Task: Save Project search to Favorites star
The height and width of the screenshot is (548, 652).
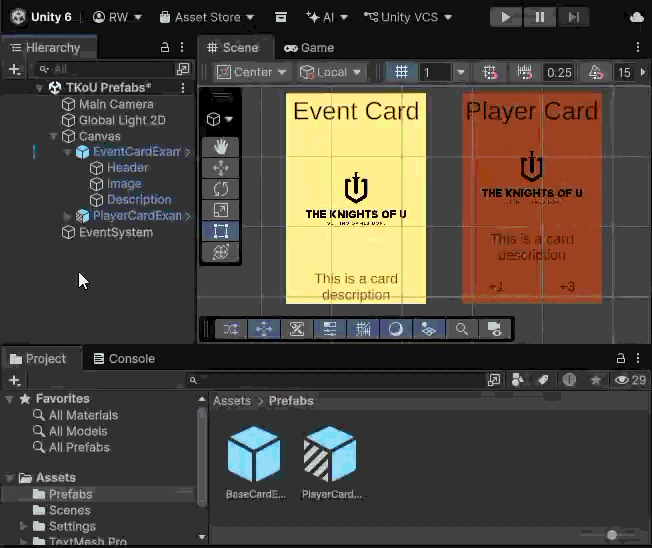Action: point(595,380)
